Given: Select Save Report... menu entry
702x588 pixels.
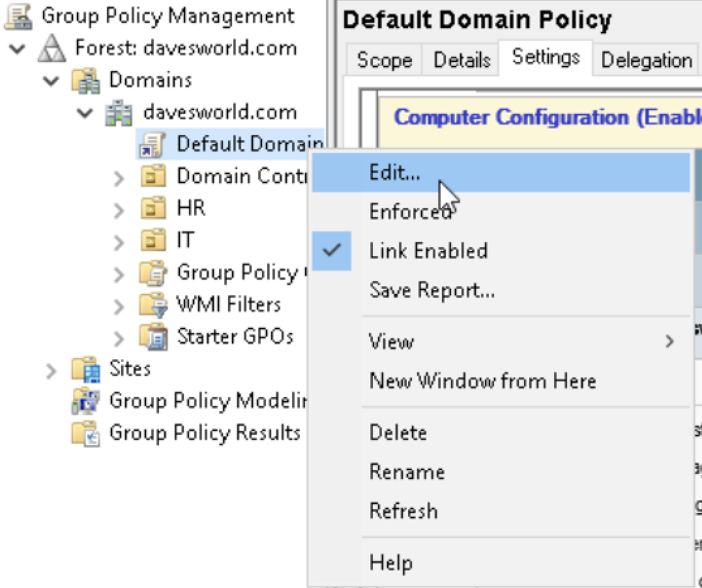Looking at the screenshot, I should [431, 290].
